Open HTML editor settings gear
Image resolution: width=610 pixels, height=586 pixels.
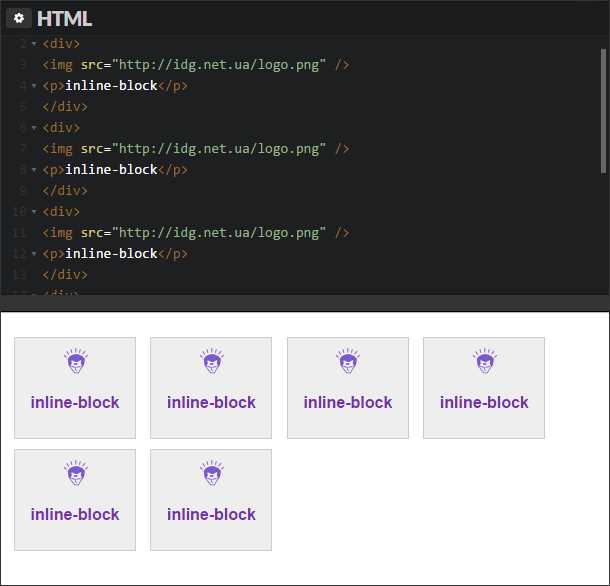click(18, 18)
